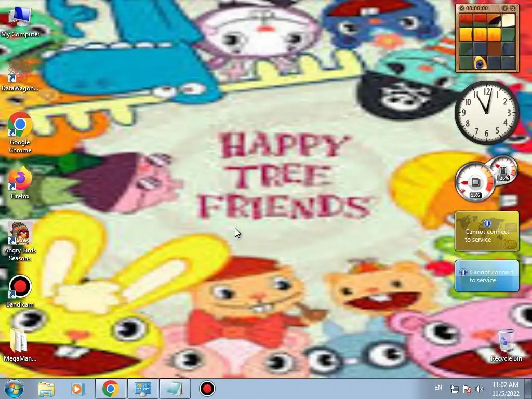Click the puzzle gadget question mark icon

(x=504, y=8)
